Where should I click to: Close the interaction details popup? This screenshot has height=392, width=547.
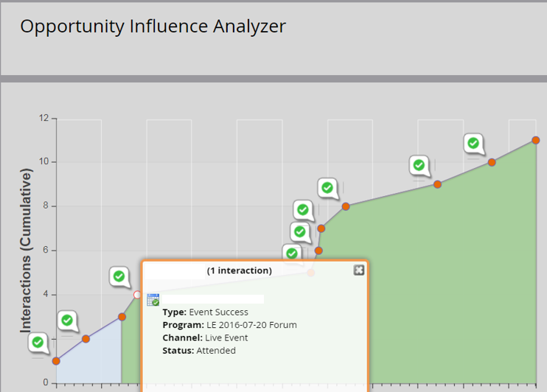[359, 270]
